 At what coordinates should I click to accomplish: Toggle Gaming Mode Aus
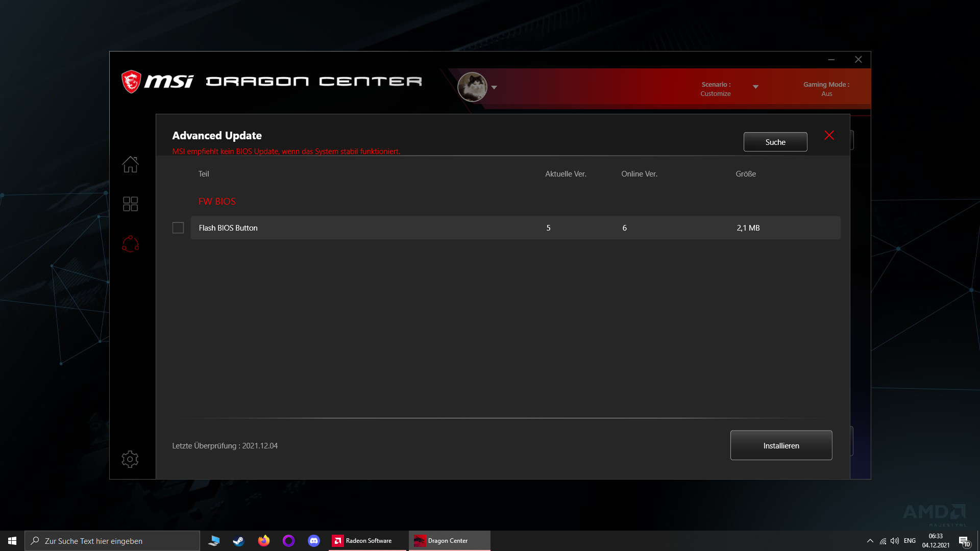826,89
